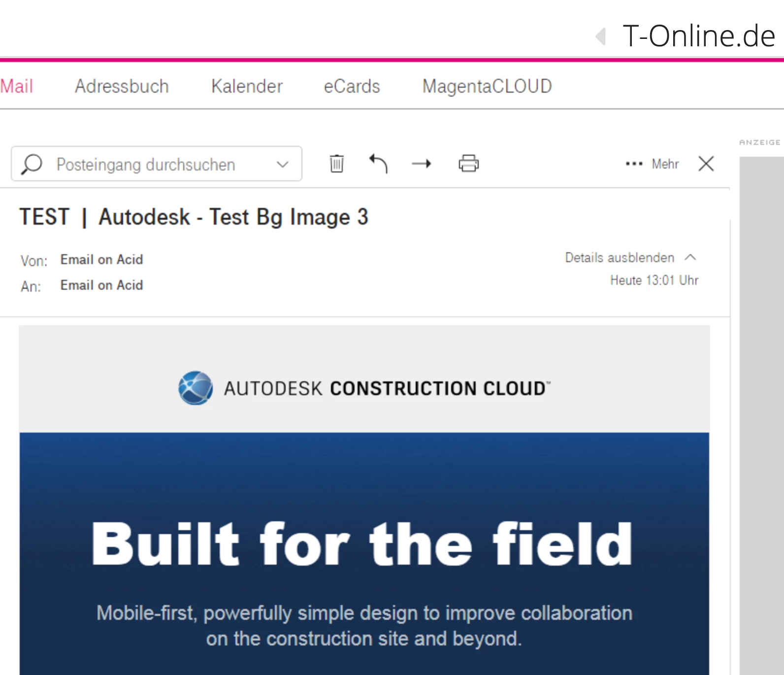Click the Built for the field headline
The height and width of the screenshot is (675, 784).
[x=362, y=544]
